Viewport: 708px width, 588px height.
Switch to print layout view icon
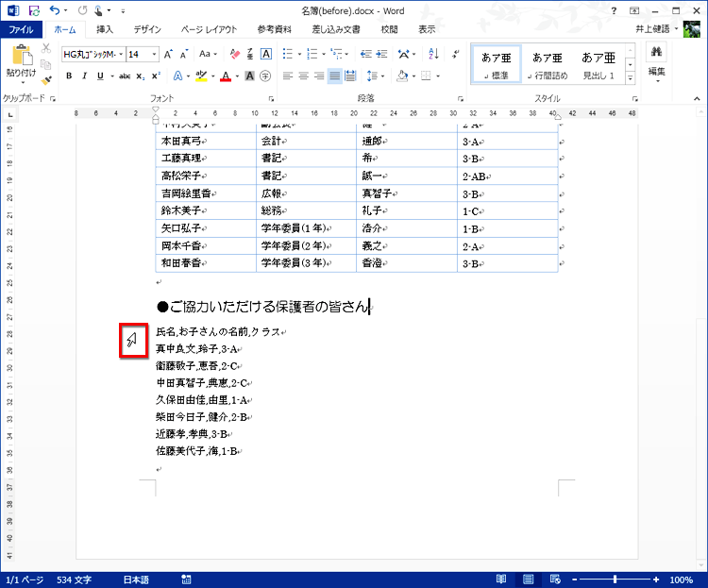pyautogui.click(x=528, y=580)
